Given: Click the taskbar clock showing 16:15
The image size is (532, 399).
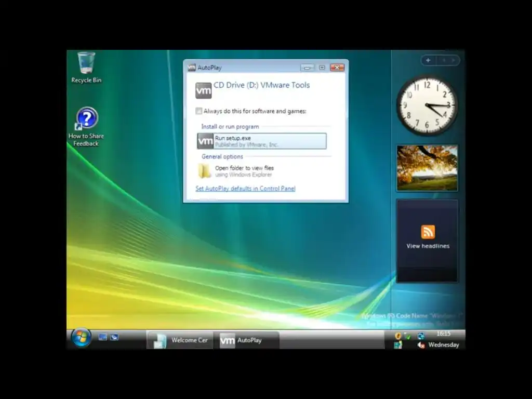Looking at the screenshot, I should coord(444,334).
